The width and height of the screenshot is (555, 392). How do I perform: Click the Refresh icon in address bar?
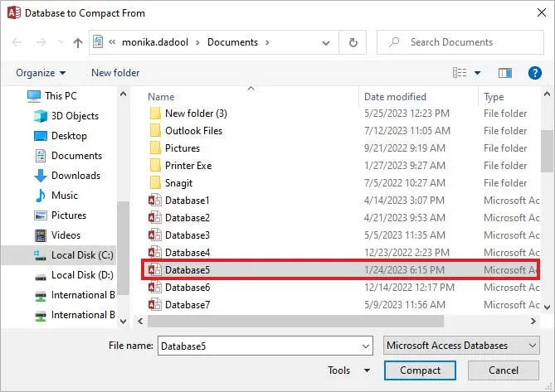[x=353, y=42]
